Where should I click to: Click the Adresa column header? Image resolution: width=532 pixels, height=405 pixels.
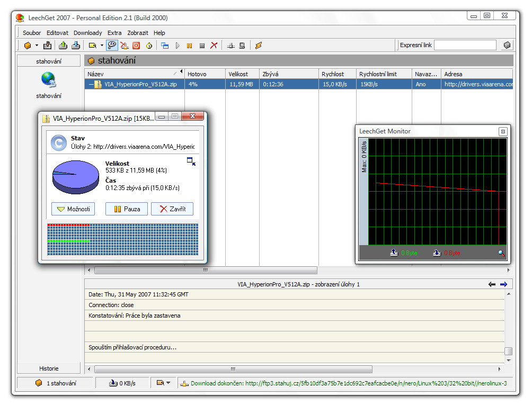click(x=477, y=74)
